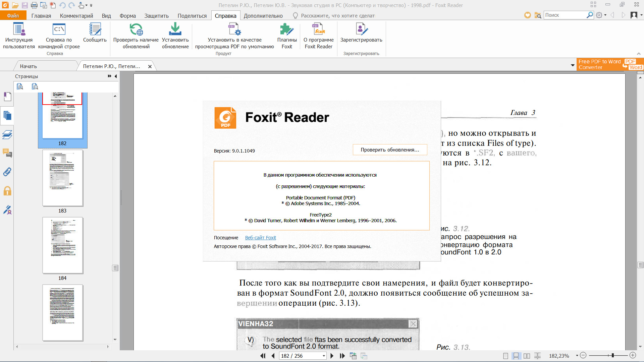Open the user account dropdown arrow

(x=641, y=15)
